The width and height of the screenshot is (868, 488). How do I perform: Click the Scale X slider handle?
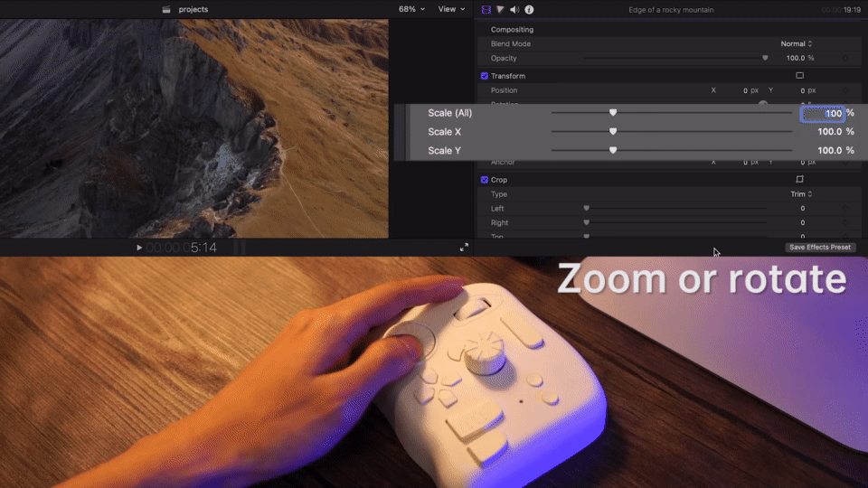click(x=613, y=132)
